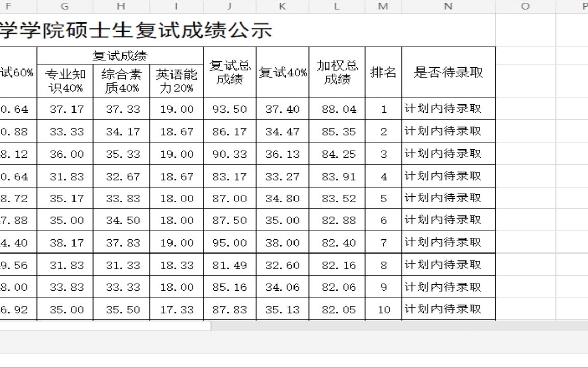
Task: Click the first 计划内待录取 cell
Action: click(448, 109)
